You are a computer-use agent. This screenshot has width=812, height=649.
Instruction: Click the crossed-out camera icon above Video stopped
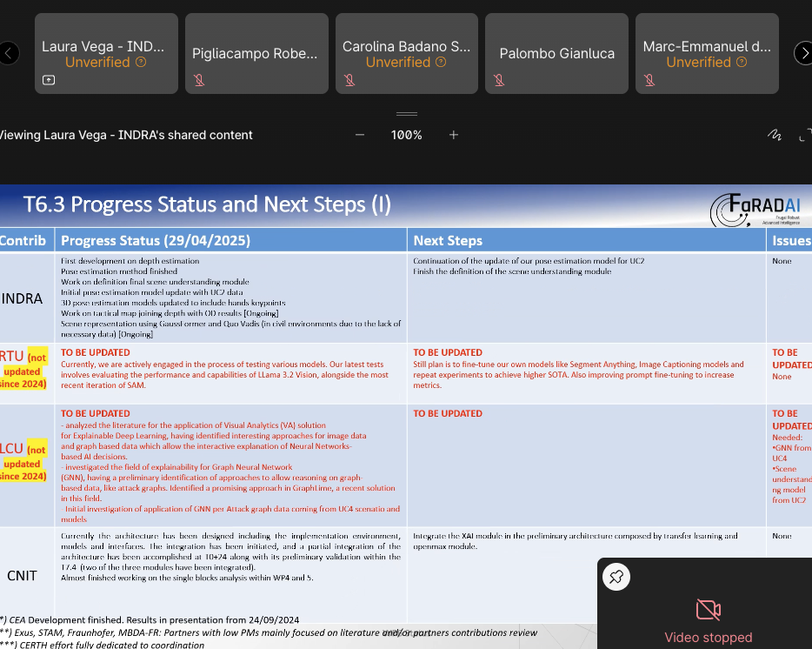coord(709,610)
